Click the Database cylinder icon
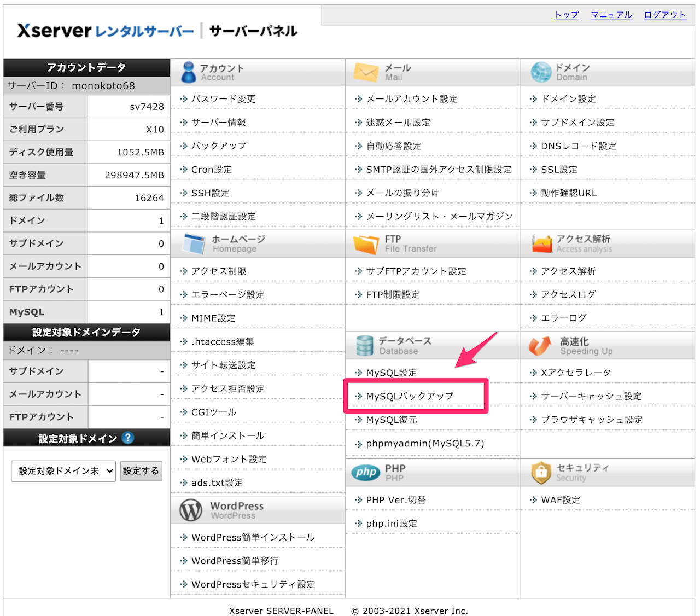Image resolution: width=700 pixels, height=616 pixels. (x=364, y=346)
